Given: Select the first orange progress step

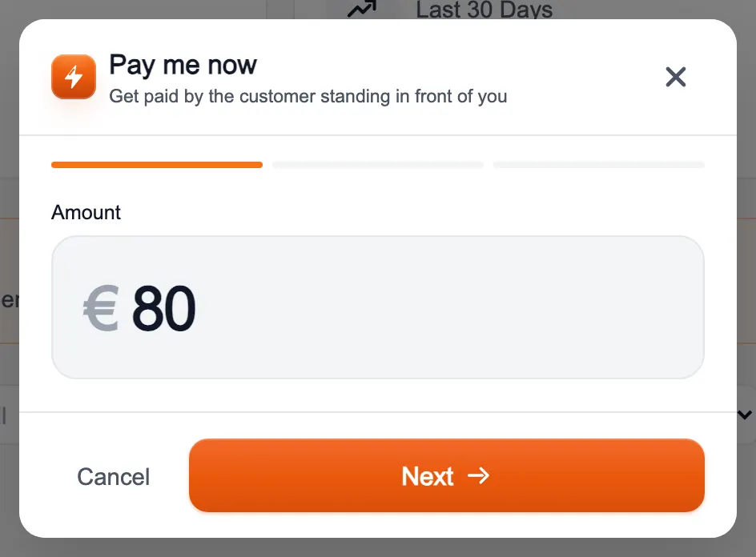Looking at the screenshot, I should click(157, 165).
